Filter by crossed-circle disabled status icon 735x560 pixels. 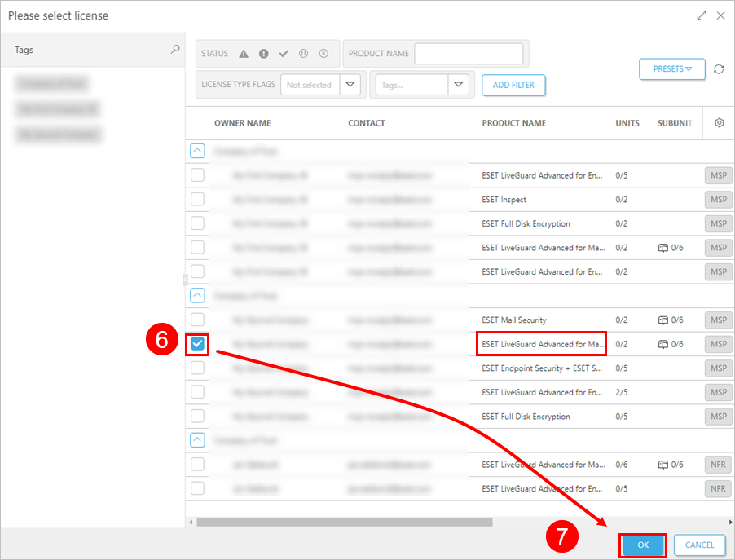(323, 54)
